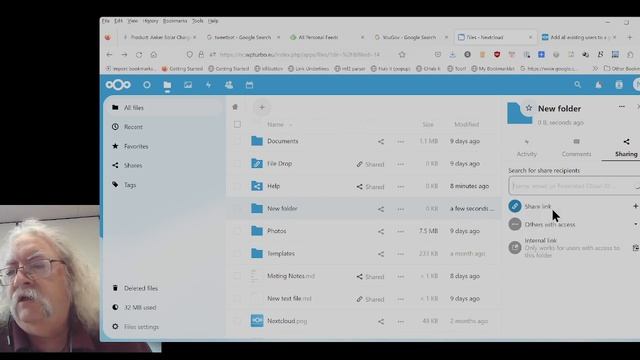The width and height of the screenshot is (640, 360).
Task: Expand Others with access section
Action: (x=636, y=224)
